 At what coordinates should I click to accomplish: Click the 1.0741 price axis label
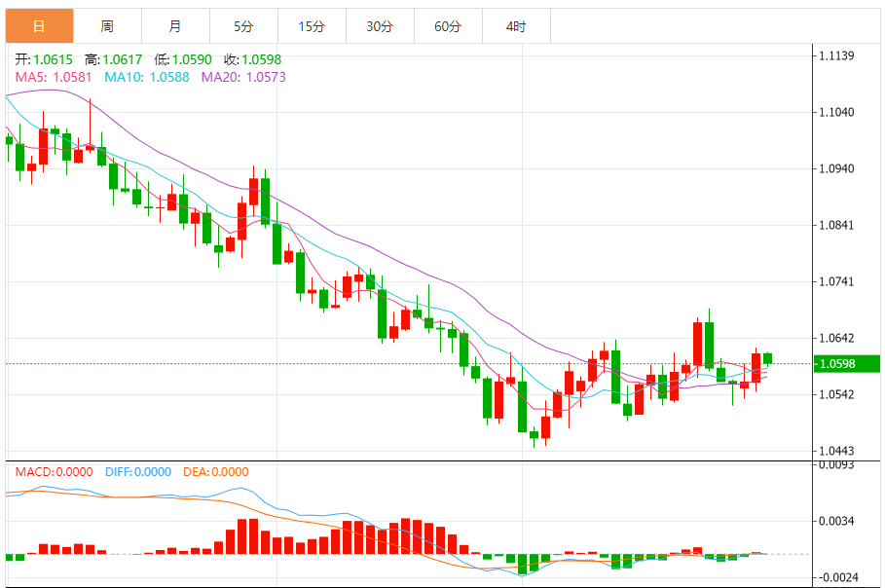836,281
